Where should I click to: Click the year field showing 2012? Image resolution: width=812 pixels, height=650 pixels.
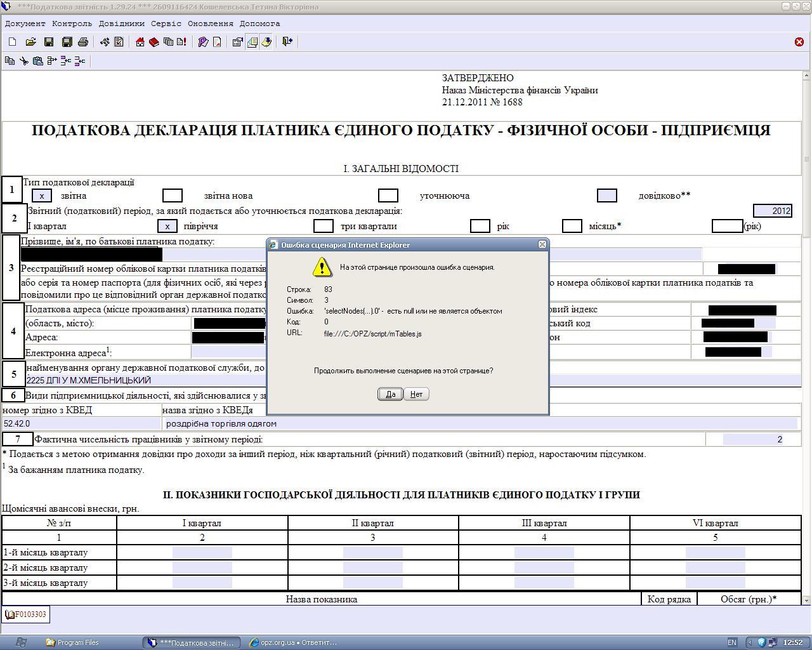coord(773,211)
